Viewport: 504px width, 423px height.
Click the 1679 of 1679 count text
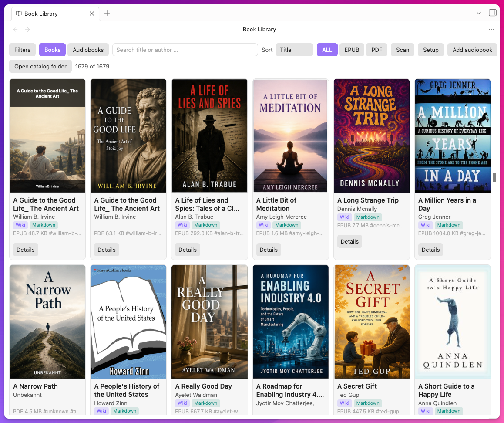tap(92, 66)
